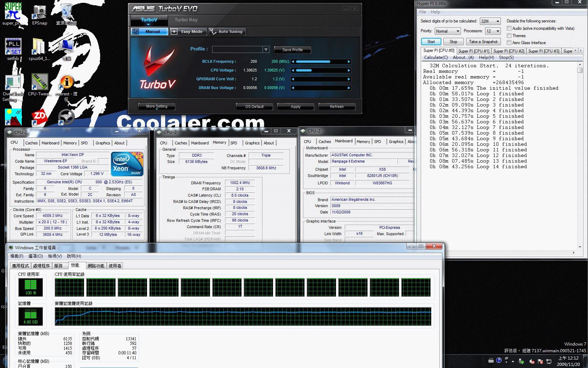Click the Easy Mode icon in TurboV
Viewport: 588px width, 368px height.
[174, 32]
